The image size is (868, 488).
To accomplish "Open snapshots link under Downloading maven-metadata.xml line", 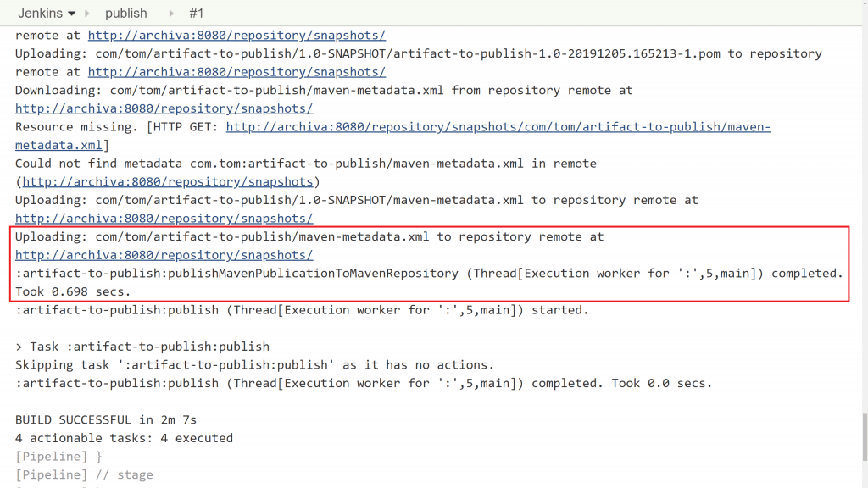I will click(x=164, y=108).
